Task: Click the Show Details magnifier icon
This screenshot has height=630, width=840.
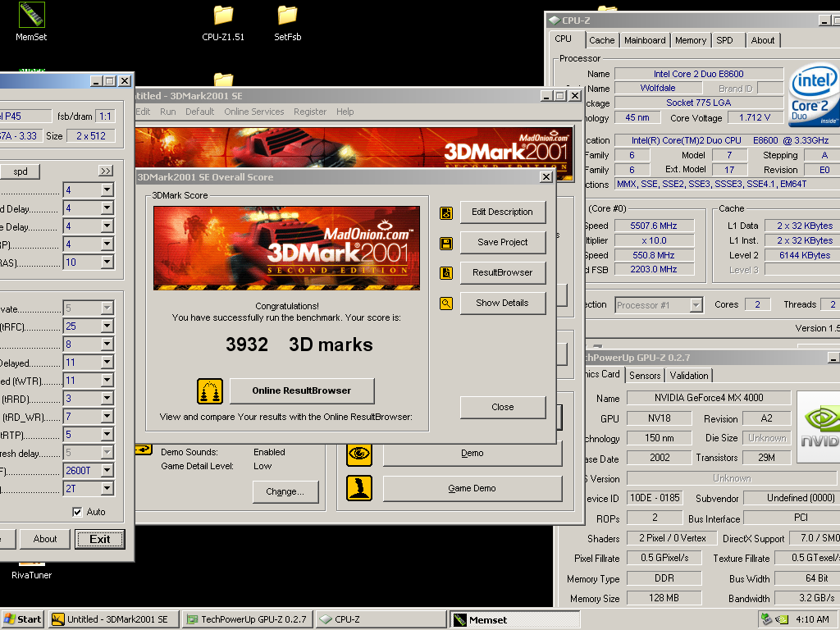Action: tap(446, 304)
